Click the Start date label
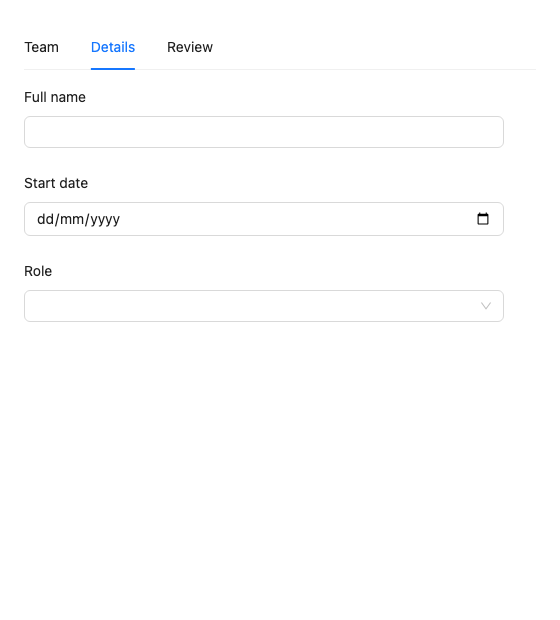 [56, 183]
